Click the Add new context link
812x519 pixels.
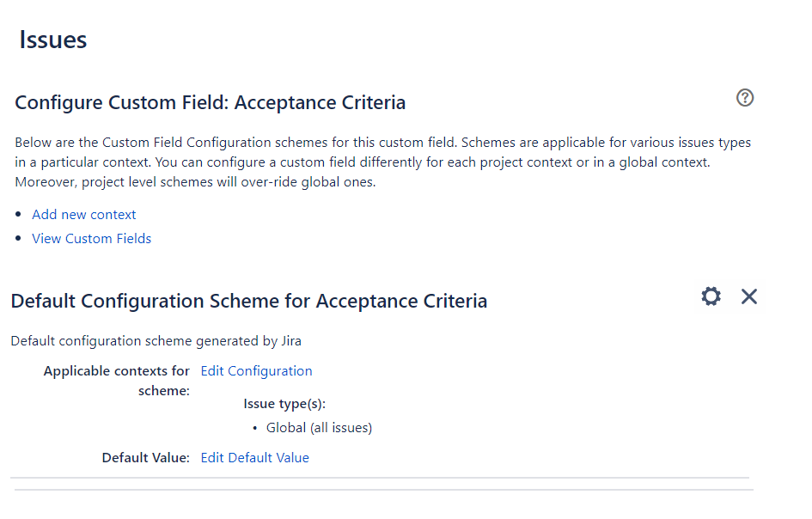[84, 215]
